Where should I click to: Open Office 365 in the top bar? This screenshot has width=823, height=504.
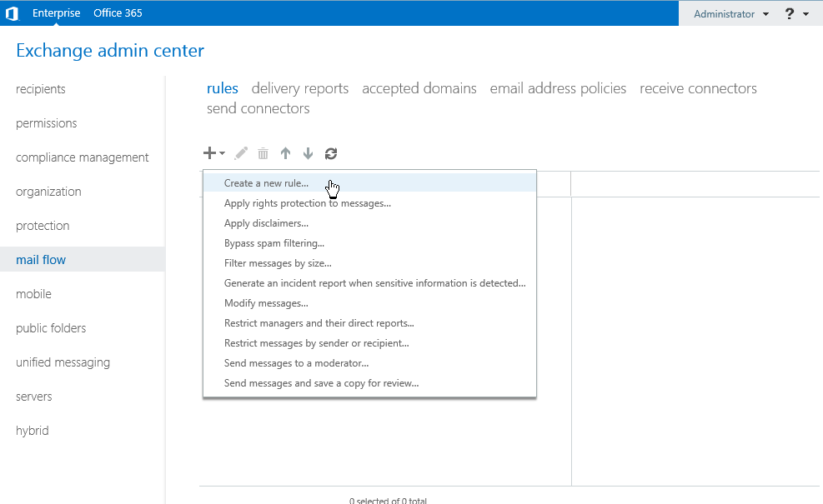point(118,13)
